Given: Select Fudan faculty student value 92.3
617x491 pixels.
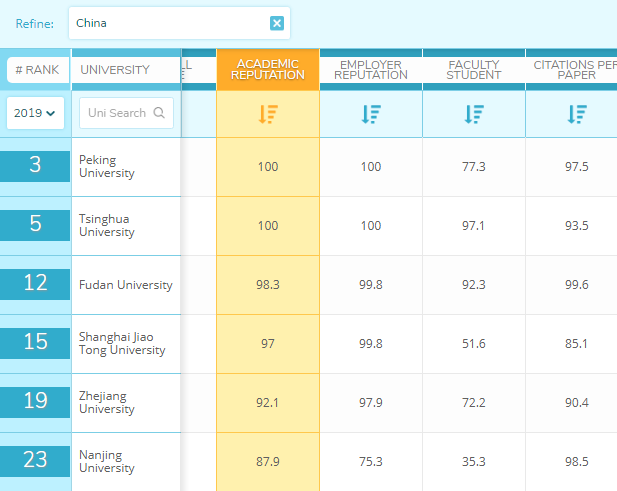Looking at the screenshot, I should (x=474, y=284).
